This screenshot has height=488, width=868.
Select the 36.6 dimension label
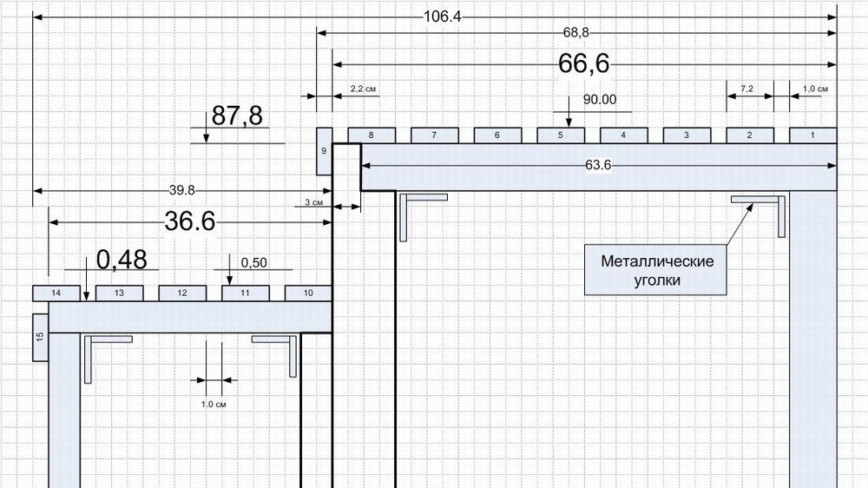click(x=190, y=221)
